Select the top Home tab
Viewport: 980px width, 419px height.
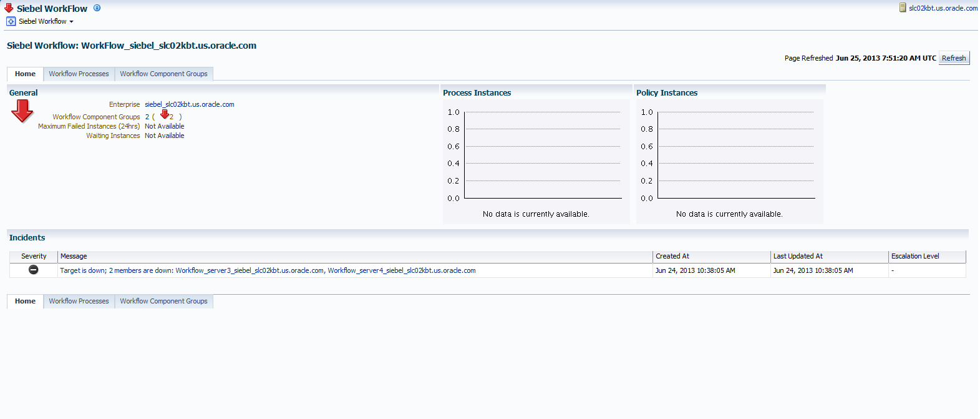click(25, 74)
